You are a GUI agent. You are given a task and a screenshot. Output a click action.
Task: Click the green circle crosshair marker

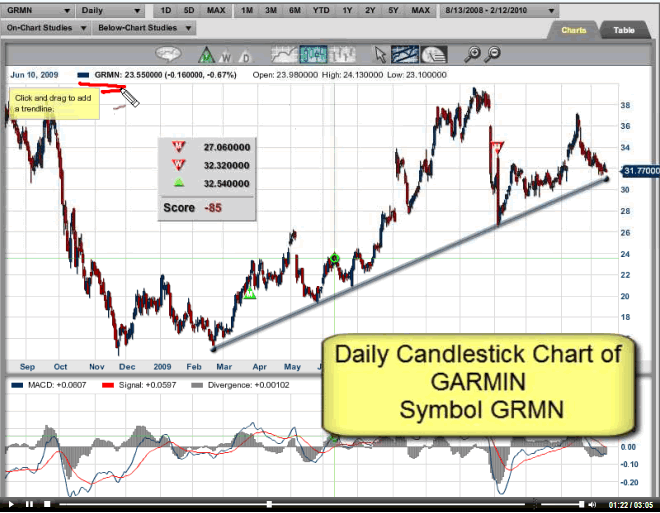pos(334,258)
